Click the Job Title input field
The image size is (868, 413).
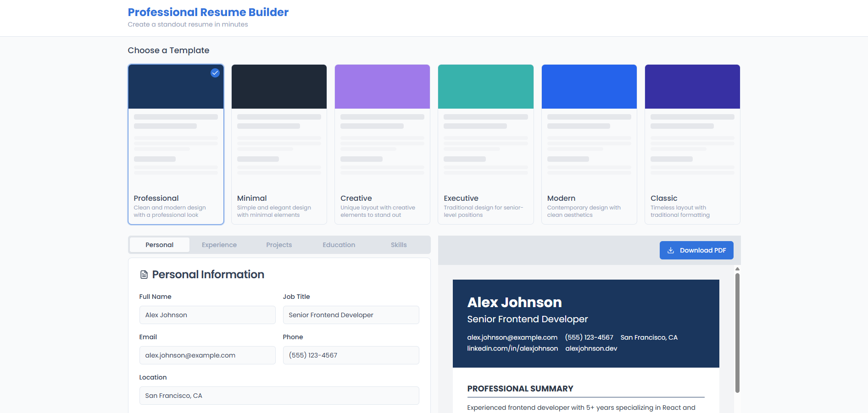[x=351, y=315]
